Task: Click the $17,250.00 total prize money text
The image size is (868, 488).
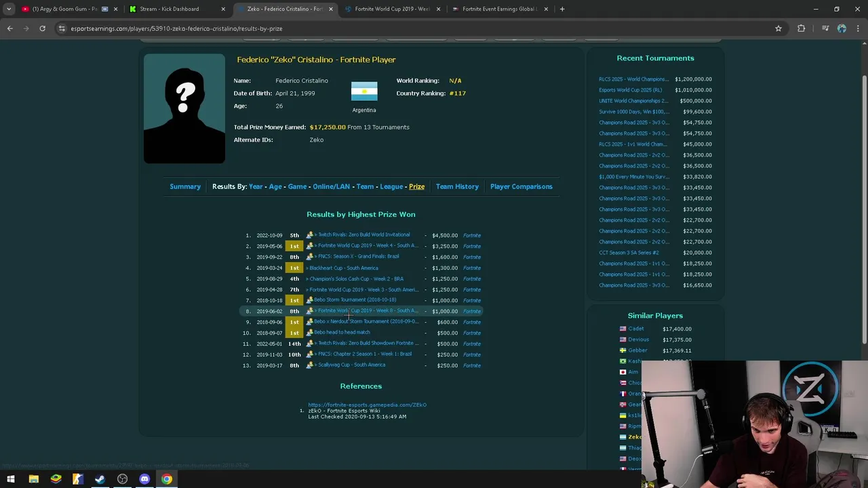Action: coord(328,127)
